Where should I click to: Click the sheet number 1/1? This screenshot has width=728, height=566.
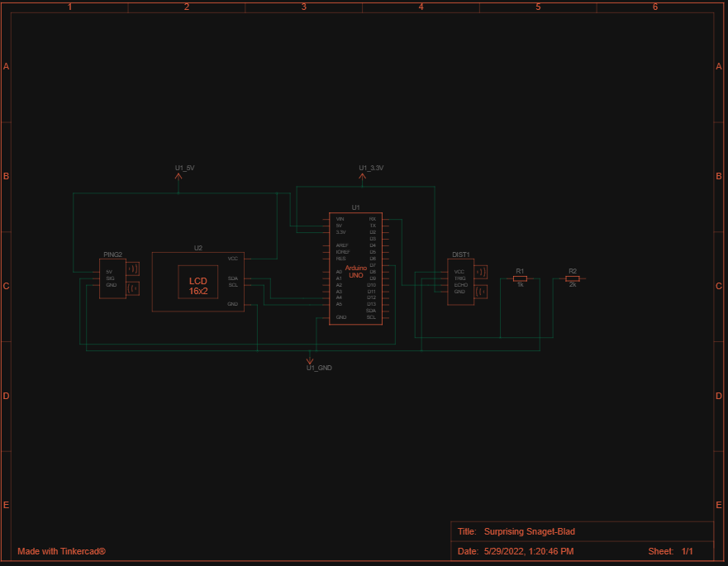[x=688, y=552]
